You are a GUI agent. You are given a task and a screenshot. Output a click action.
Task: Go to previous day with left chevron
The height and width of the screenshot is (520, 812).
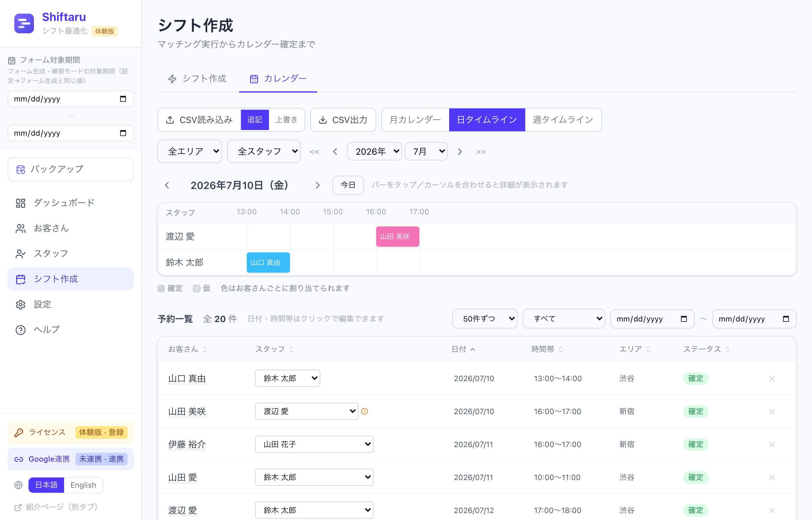pyautogui.click(x=167, y=185)
